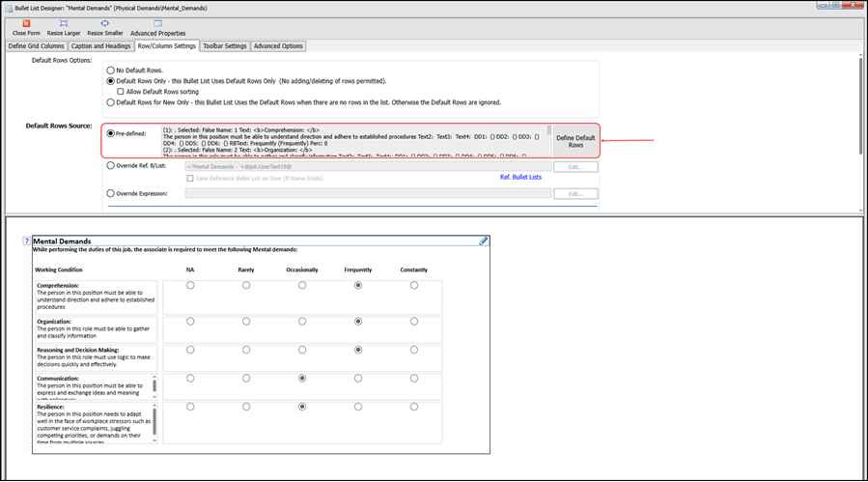This screenshot has height=482, width=868.
Task: Click the Override Ref. B/List text field
Action: pyautogui.click(x=368, y=167)
